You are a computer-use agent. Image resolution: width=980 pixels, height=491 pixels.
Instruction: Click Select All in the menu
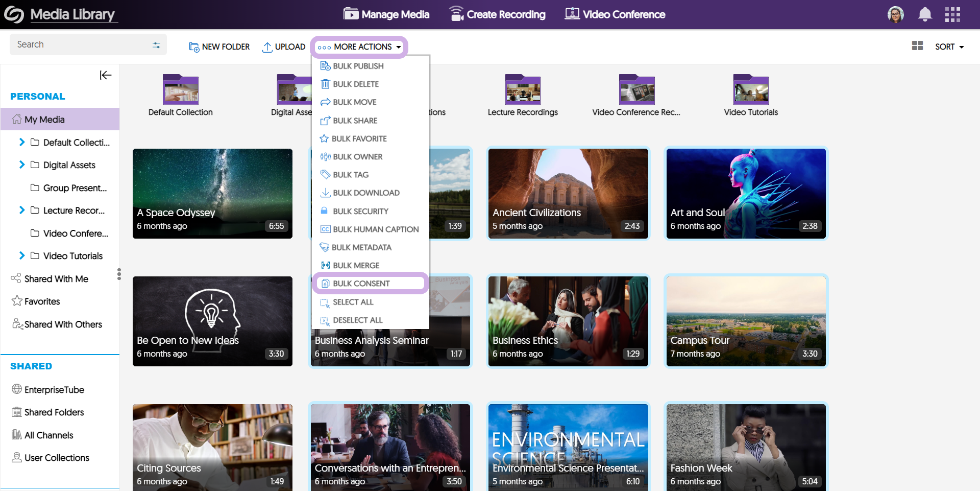point(353,302)
